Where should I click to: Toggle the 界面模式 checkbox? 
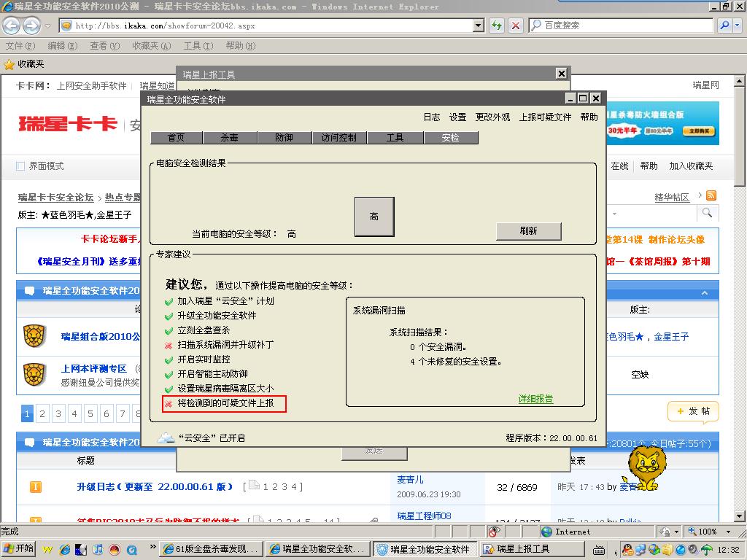click(x=20, y=166)
